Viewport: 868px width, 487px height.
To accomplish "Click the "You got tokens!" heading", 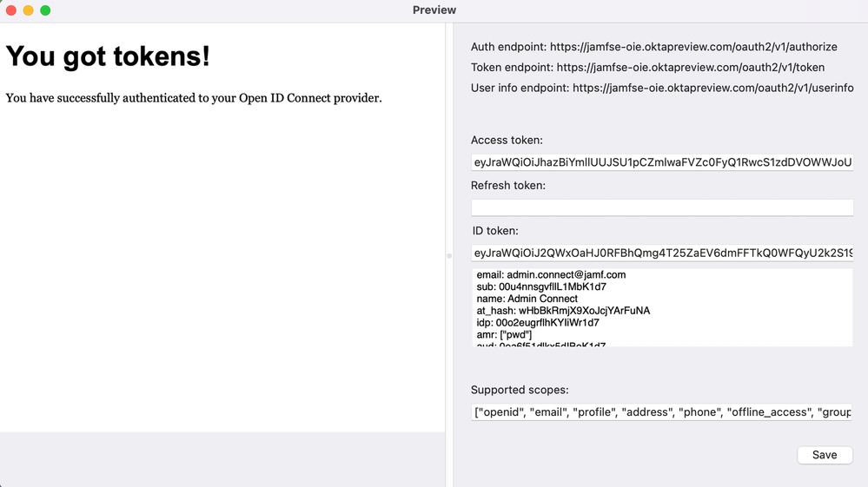I will [108, 56].
